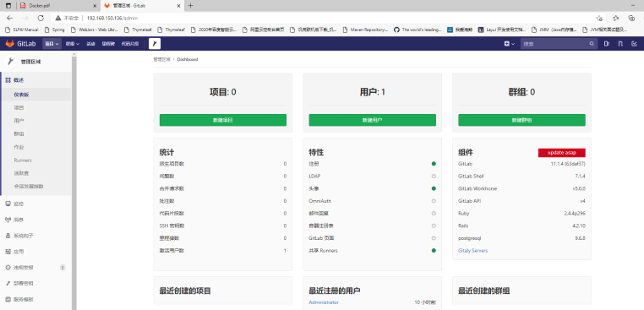Open the todos checkmark icon in navbar
This screenshot has height=310, width=644.
[x=634, y=44]
